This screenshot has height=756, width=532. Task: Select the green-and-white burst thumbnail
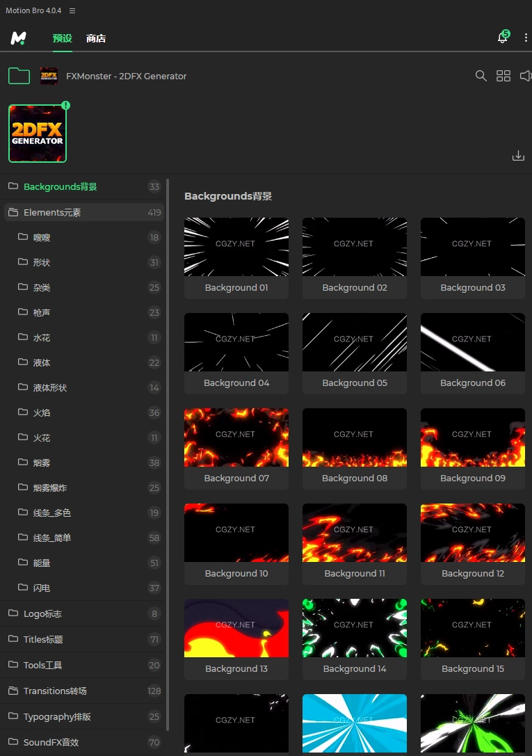tap(473, 723)
